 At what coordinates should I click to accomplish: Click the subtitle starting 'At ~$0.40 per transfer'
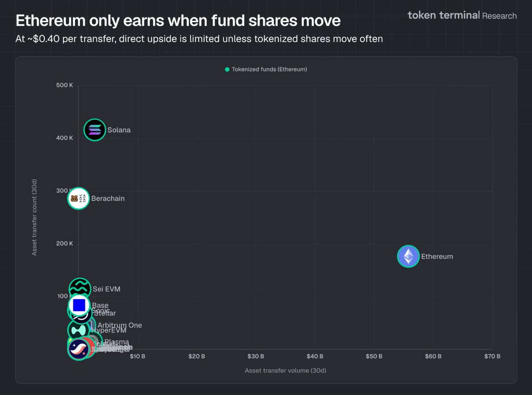point(199,39)
